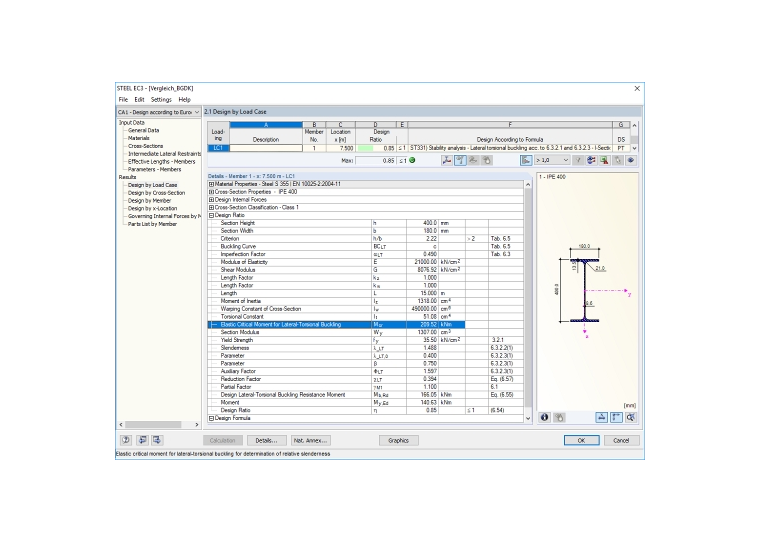Screen dimensions: 760x542
Task: Open Parameters - Members tree item
Action: [x=154, y=169]
